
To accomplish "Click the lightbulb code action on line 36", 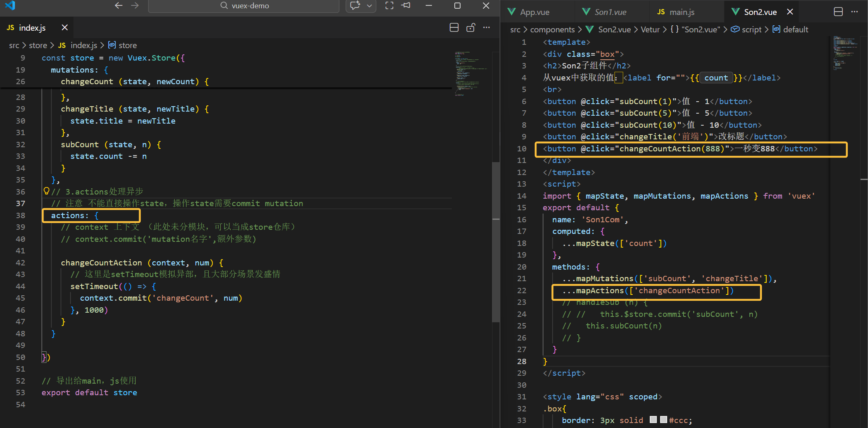I will click(46, 191).
